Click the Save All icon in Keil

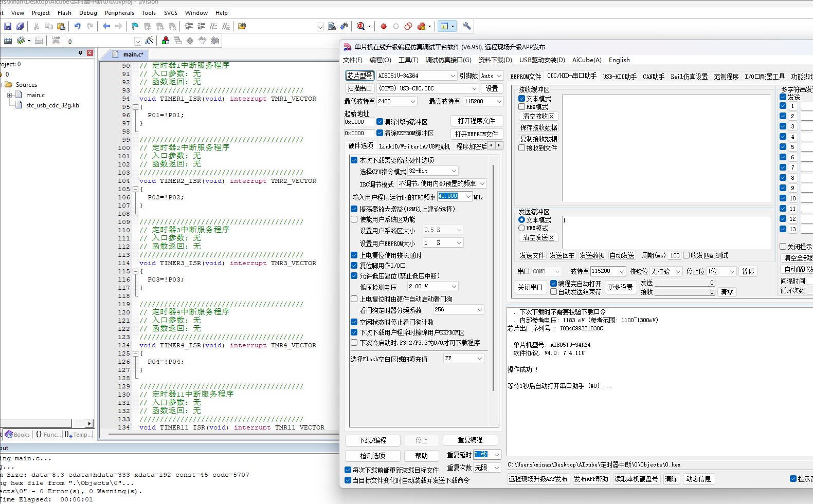[20, 26]
